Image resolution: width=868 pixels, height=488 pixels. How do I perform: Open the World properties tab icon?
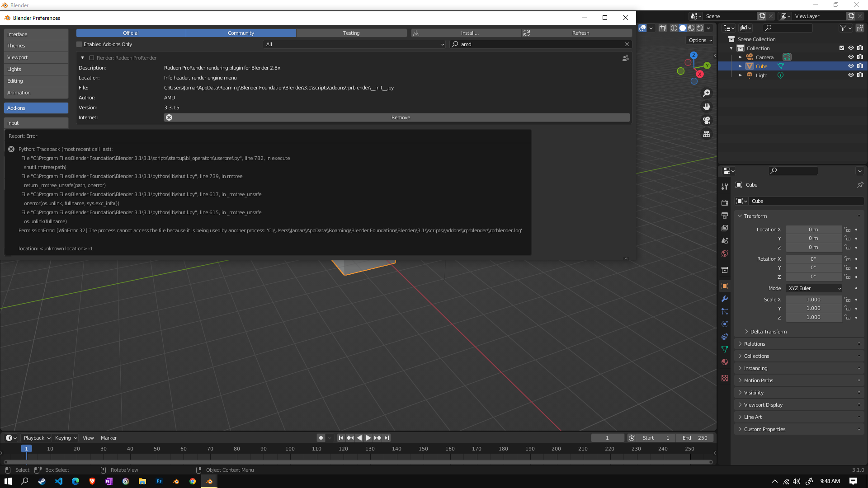(x=725, y=253)
